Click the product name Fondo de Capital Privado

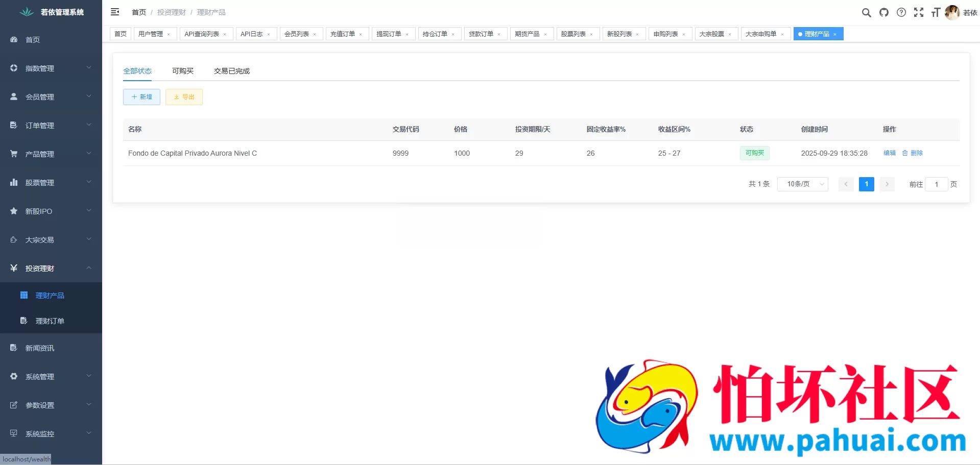pyautogui.click(x=193, y=153)
